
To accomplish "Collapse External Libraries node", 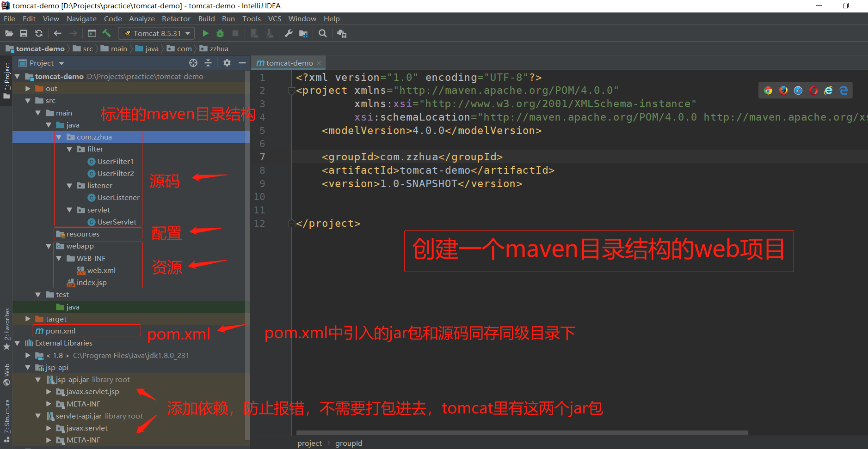I will [17, 343].
